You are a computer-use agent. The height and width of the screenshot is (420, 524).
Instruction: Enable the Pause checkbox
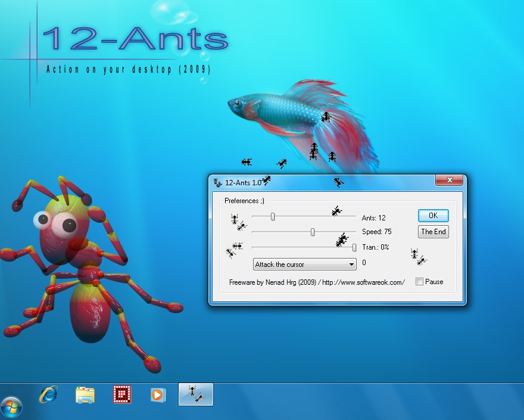(419, 282)
